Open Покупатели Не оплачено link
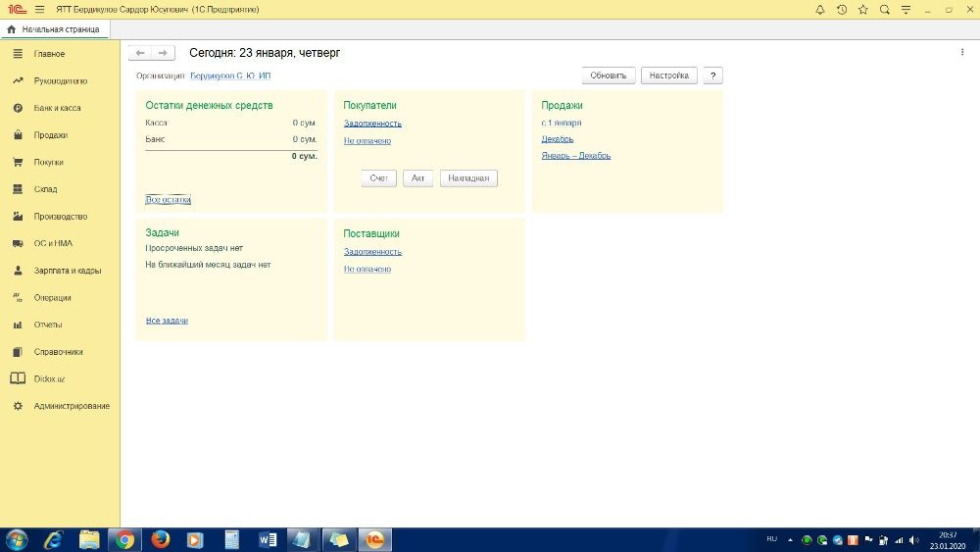This screenshot has height=552, width=980. click(367, 140)
